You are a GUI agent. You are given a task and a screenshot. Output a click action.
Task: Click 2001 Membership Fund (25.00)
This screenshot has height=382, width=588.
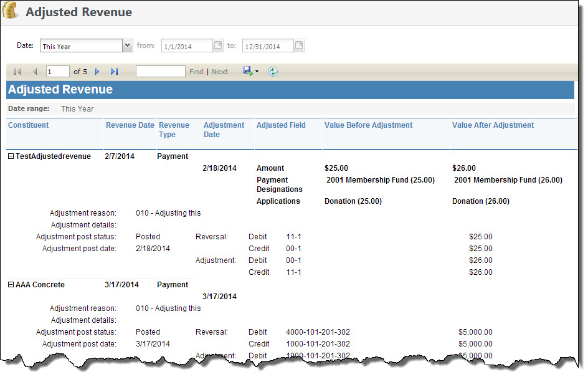(381, 179)
